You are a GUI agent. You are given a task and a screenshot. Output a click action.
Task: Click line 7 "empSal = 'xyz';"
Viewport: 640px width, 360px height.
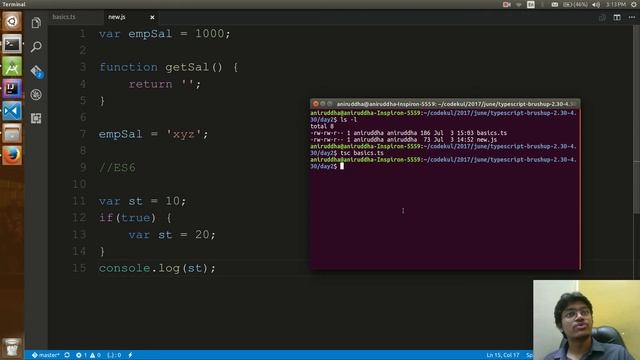coord(153,134)
